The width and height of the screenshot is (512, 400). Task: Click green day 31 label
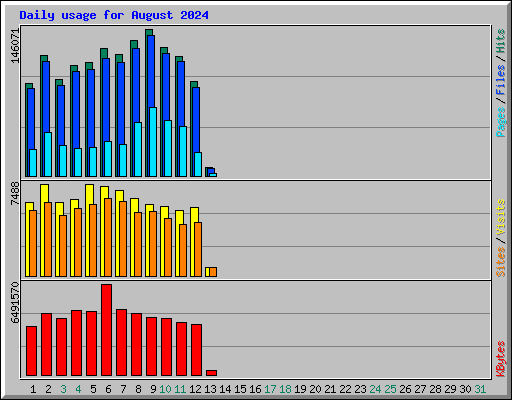(x=480, y=389)
